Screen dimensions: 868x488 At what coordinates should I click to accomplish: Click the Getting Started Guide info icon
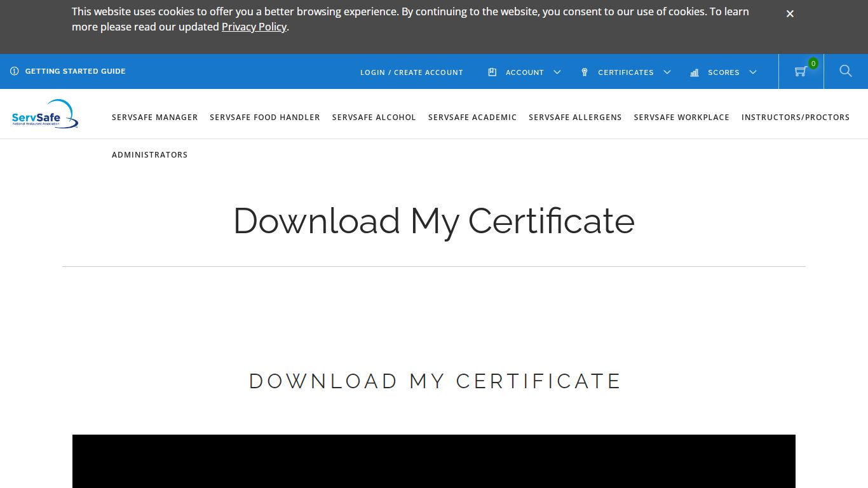(x=15, y=71)
